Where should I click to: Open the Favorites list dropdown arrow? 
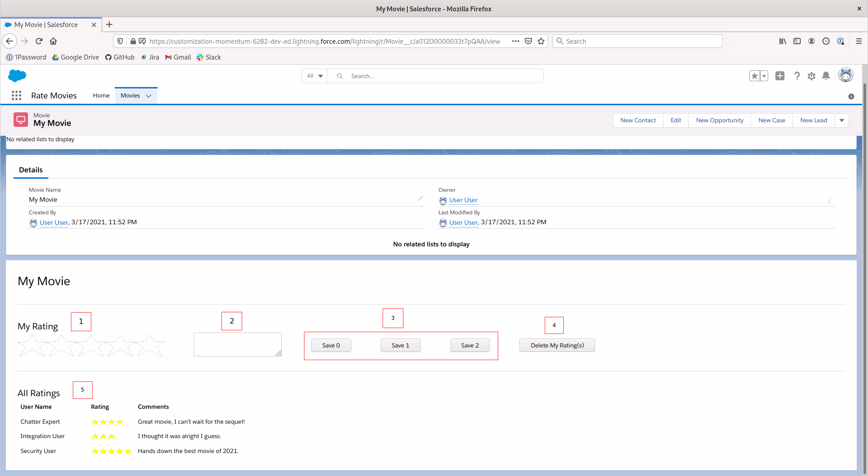coord(764,76)
